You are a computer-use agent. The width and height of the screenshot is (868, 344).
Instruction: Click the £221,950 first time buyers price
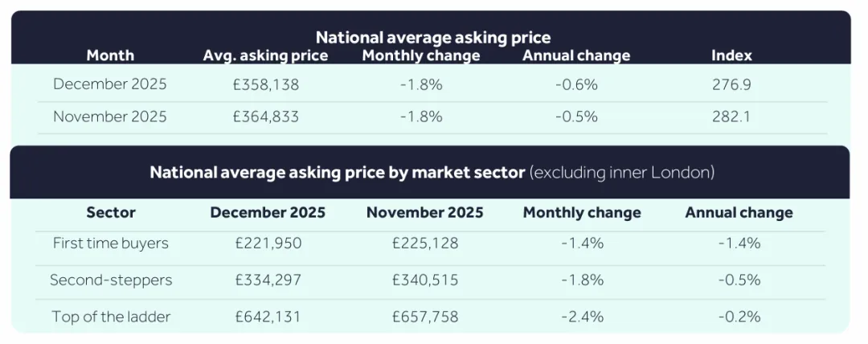268,243
